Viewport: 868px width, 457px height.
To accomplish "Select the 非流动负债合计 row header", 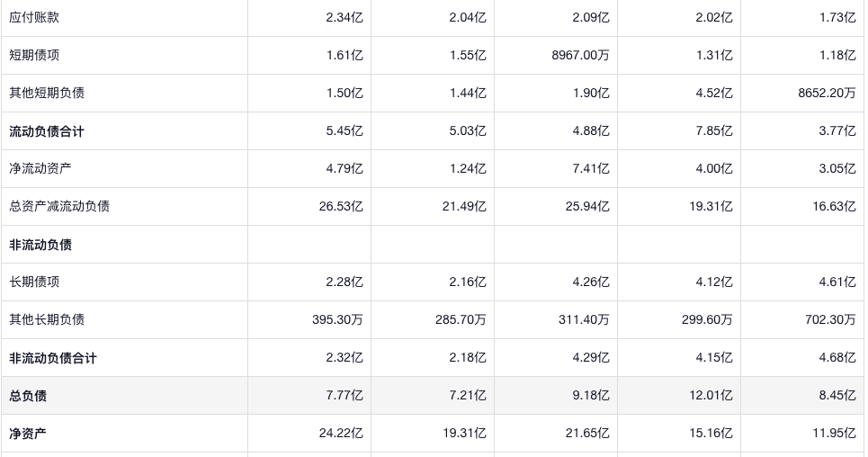I will (53, 358).
